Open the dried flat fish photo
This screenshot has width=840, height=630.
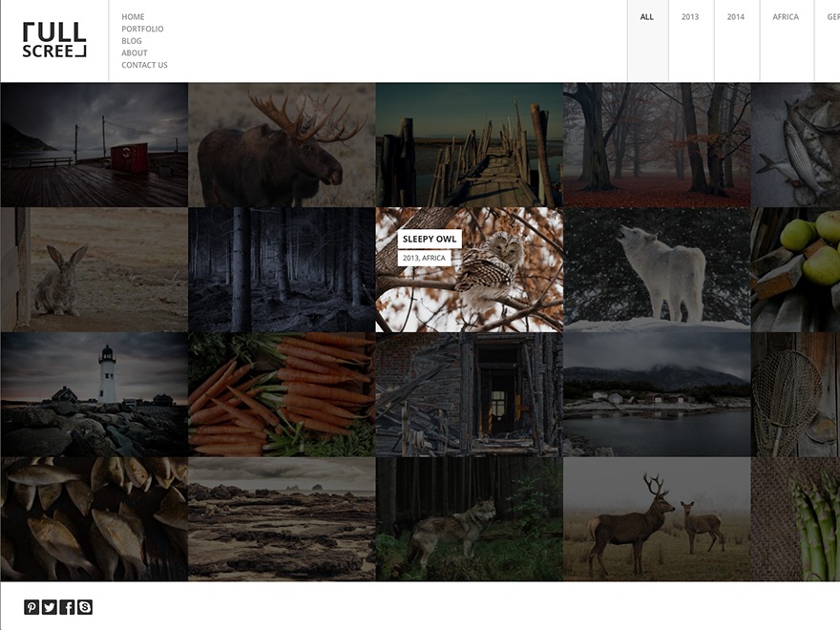click(x=94, y=519)
